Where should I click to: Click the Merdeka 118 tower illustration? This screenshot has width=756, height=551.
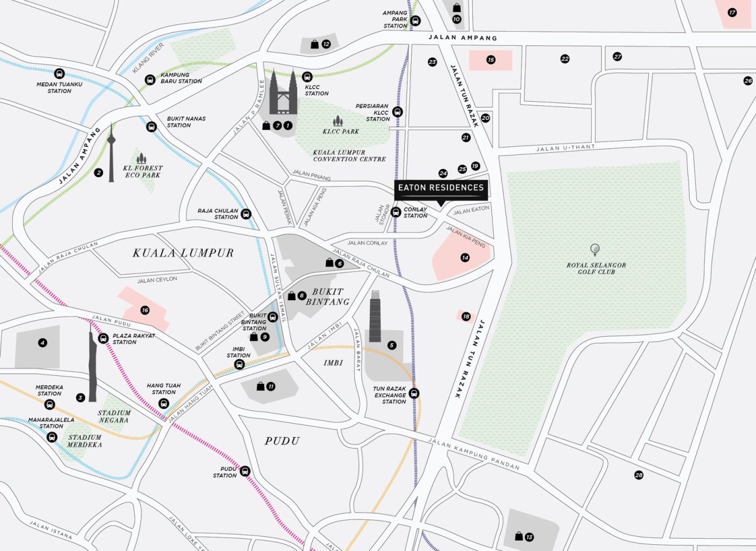(x=93, y=362)
